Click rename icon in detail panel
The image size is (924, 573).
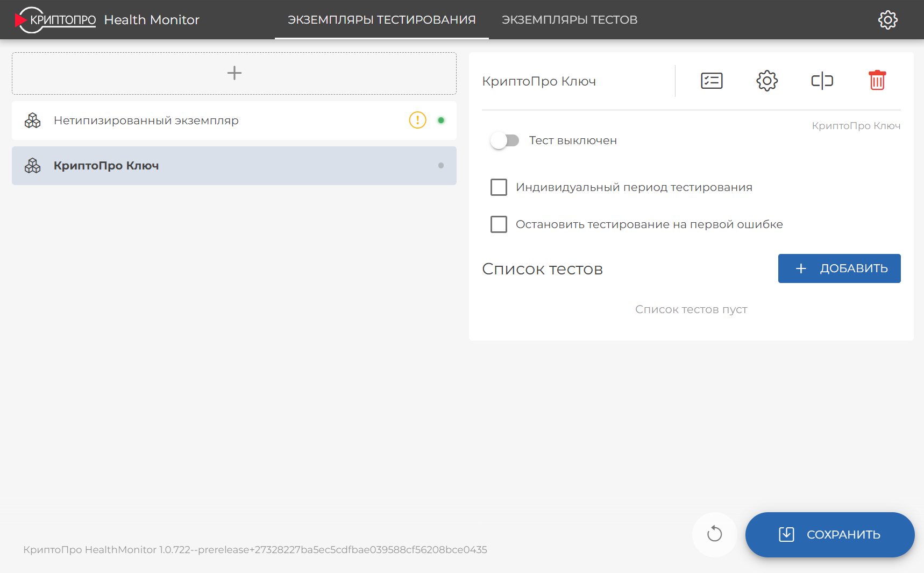point(822,81)
